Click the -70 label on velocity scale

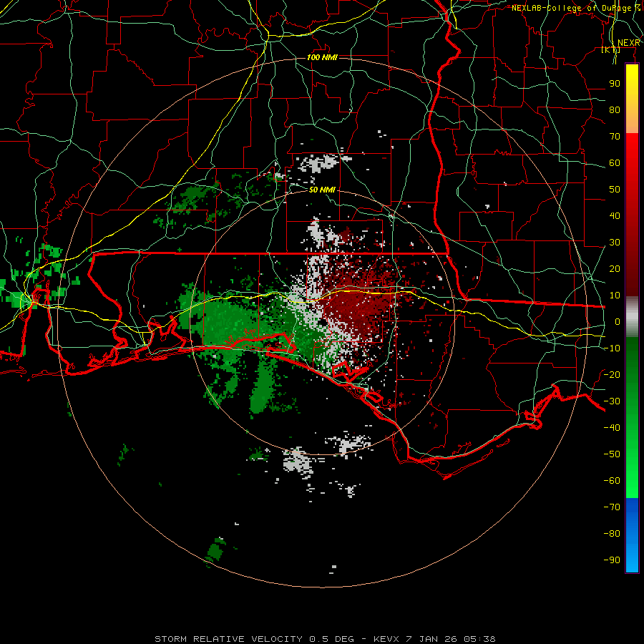pyautogui.click(x=612, y=507)
